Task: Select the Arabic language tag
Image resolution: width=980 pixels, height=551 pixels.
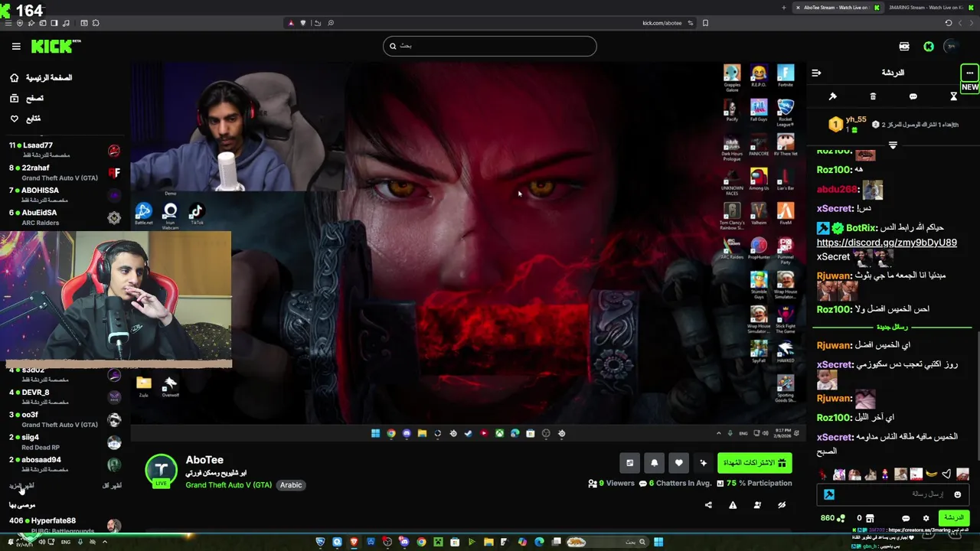Action: pos(291,485)
